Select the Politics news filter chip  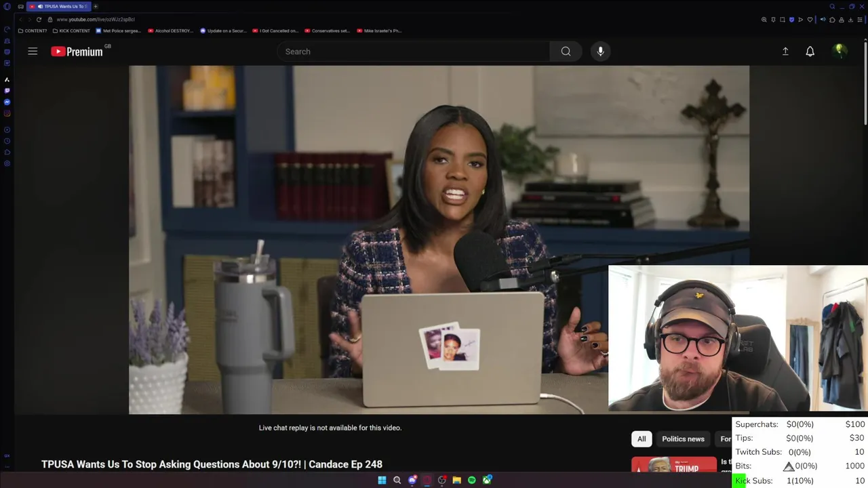point(683,439)
